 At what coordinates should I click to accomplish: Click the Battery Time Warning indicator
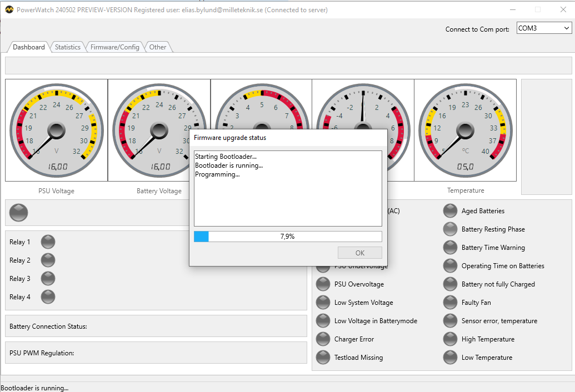(x=450, y=247)
